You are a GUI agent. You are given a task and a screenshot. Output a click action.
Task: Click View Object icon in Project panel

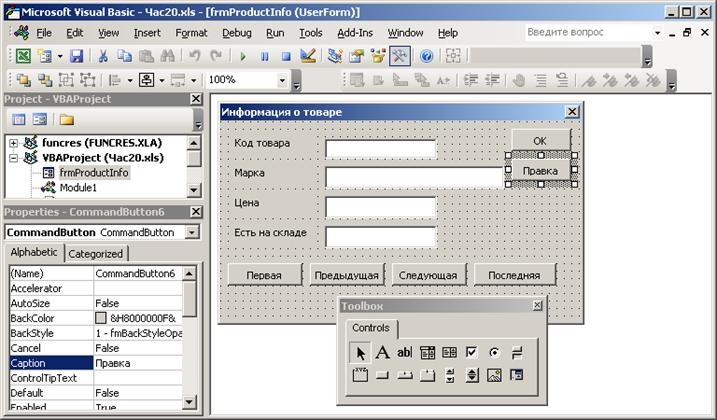coord(40,120)
